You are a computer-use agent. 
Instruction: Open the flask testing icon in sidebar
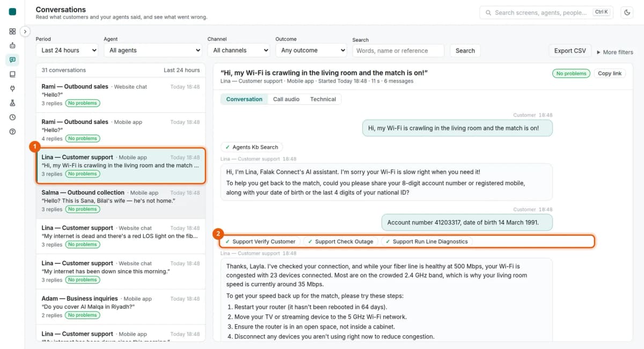(x=12, y=103)
